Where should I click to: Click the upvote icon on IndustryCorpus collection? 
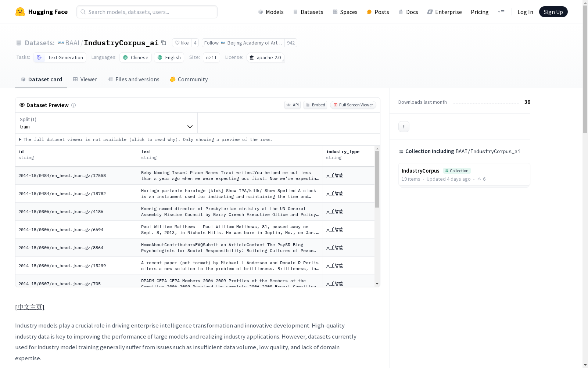coord(479,179)
